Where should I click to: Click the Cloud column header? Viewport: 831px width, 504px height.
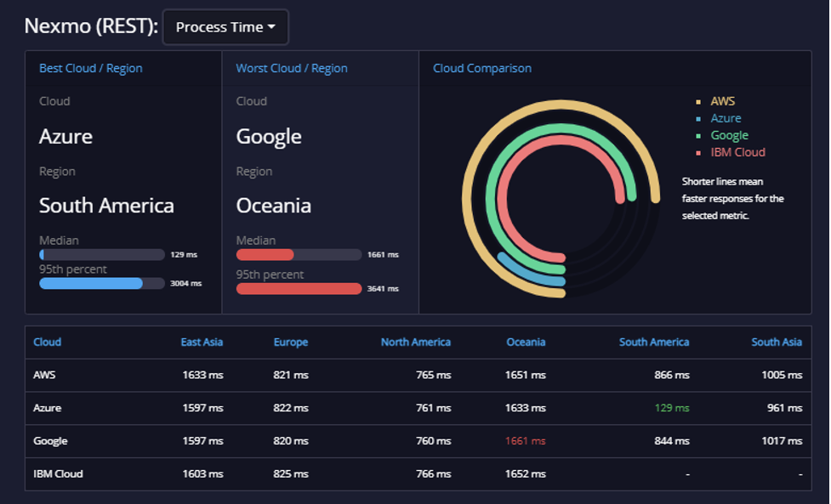(47, 342)
